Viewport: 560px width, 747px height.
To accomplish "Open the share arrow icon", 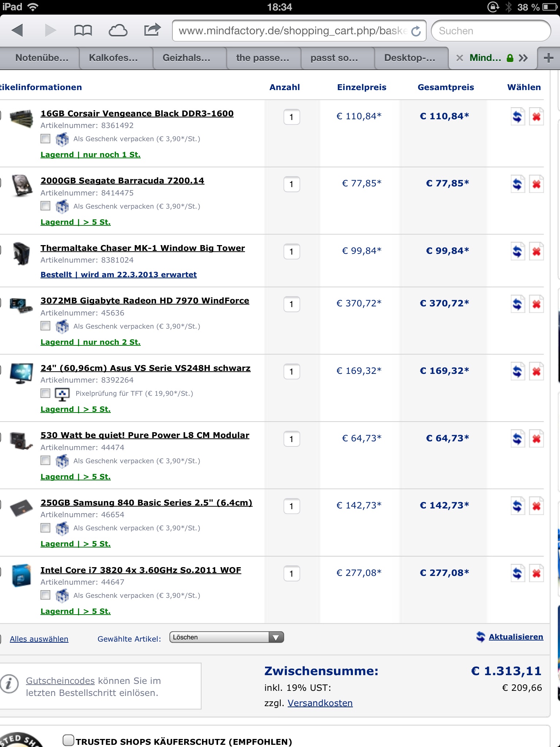I will click(152, 30).
